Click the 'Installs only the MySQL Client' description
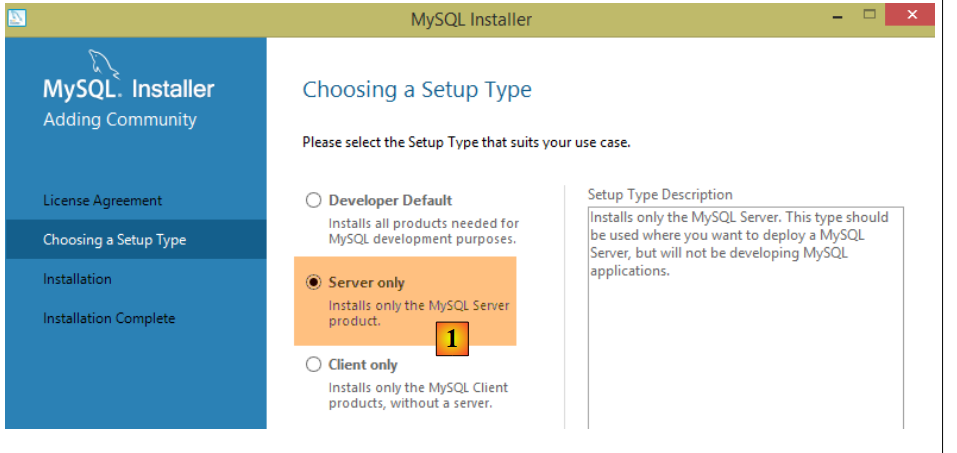 (x=418, y=395)
